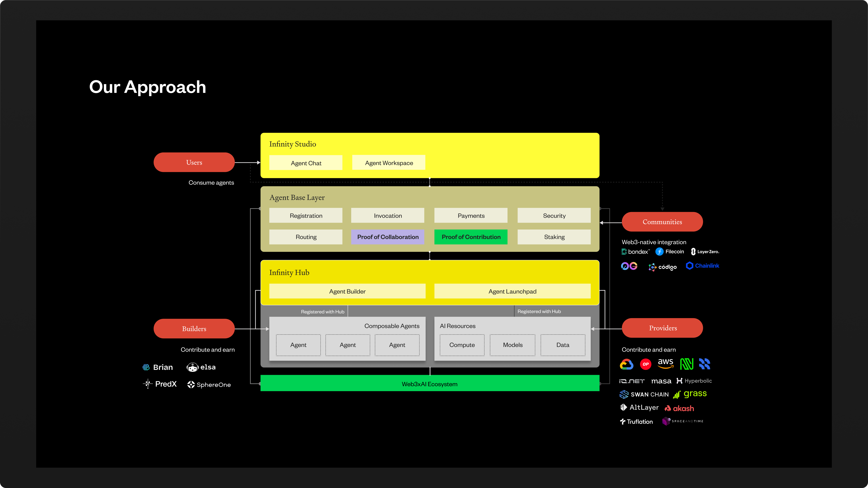
Task: Select the Staking box
Action: [554, 237]
